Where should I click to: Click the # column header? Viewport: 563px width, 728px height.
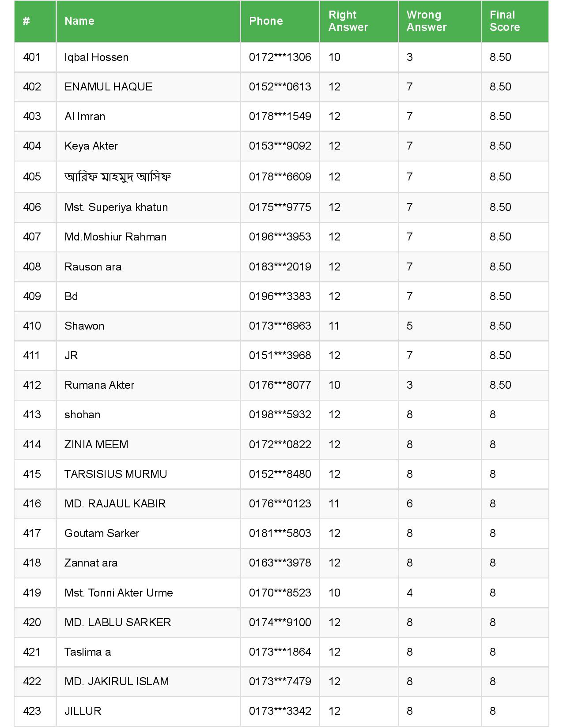click(26, 21)
